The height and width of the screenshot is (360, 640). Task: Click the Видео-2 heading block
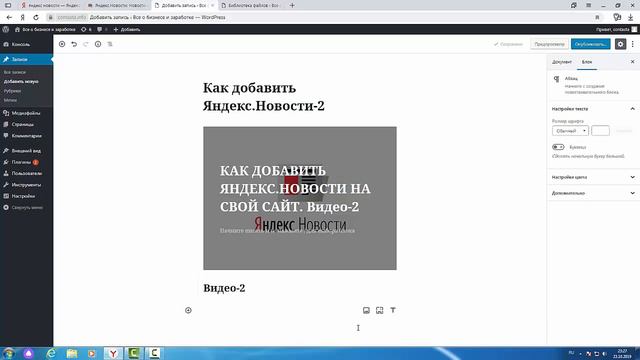(224, 288)
